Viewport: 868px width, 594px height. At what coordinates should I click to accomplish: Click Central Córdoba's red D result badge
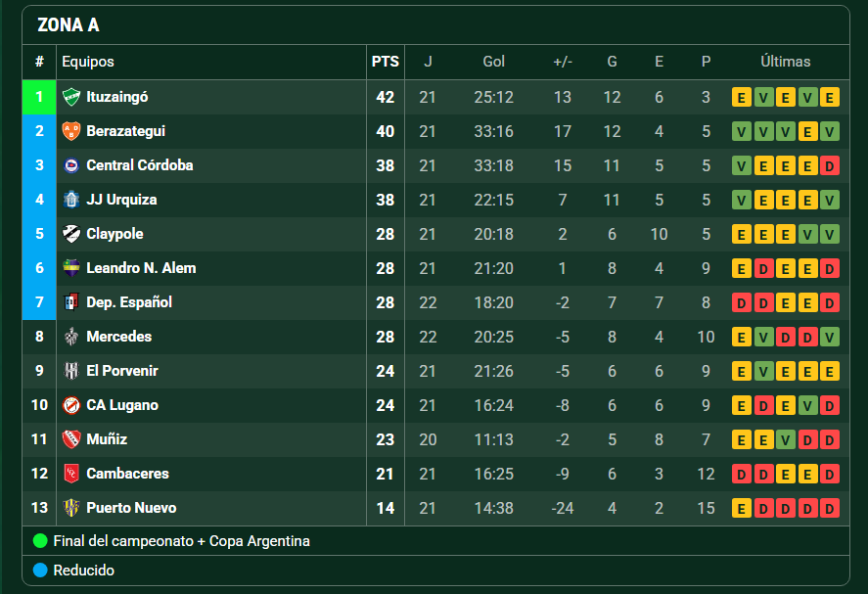click(830, 165)
